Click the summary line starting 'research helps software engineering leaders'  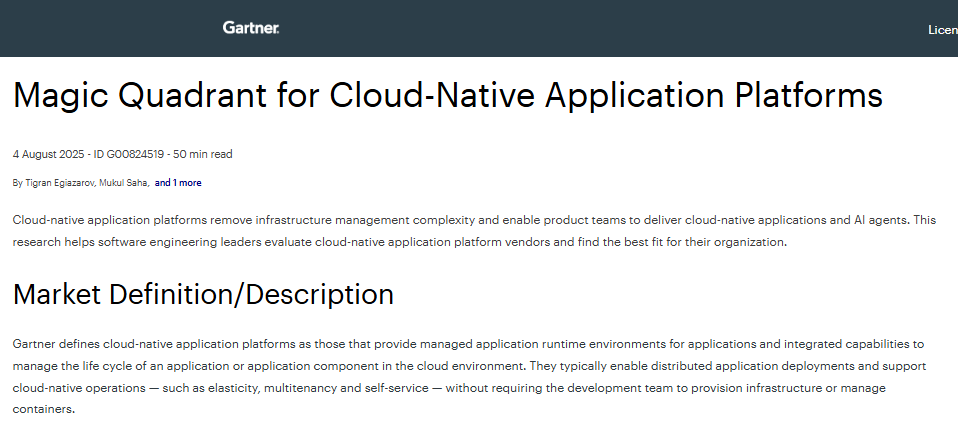pos(400,242)
